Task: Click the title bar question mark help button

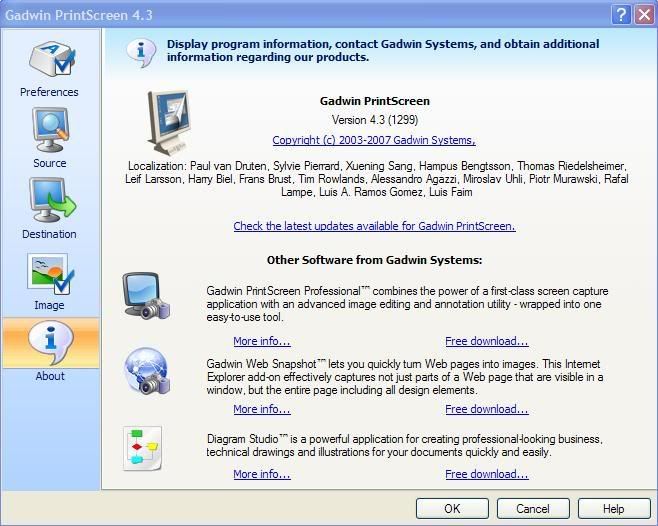Action: [621, 15]
